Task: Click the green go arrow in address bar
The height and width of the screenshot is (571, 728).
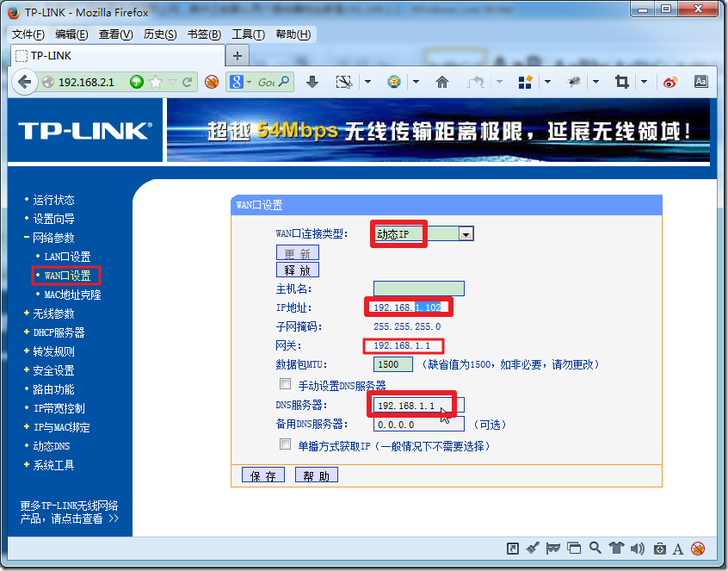Action: [x=137, y=82]
